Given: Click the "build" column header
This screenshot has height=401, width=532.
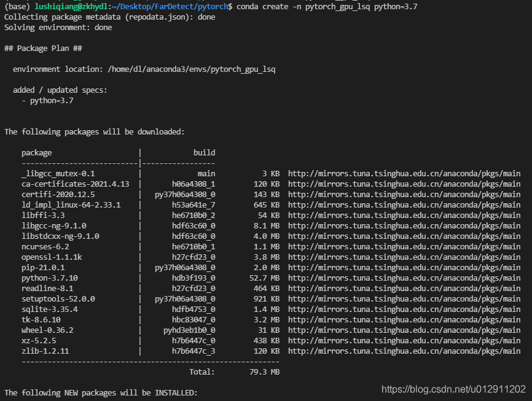Looking at the screenshot, I should click(204, 152).
